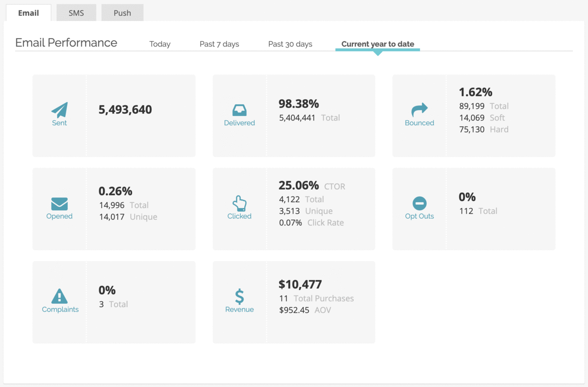Click the 5,493,640 sent count
588x387 pixels.
click(125, 110)
